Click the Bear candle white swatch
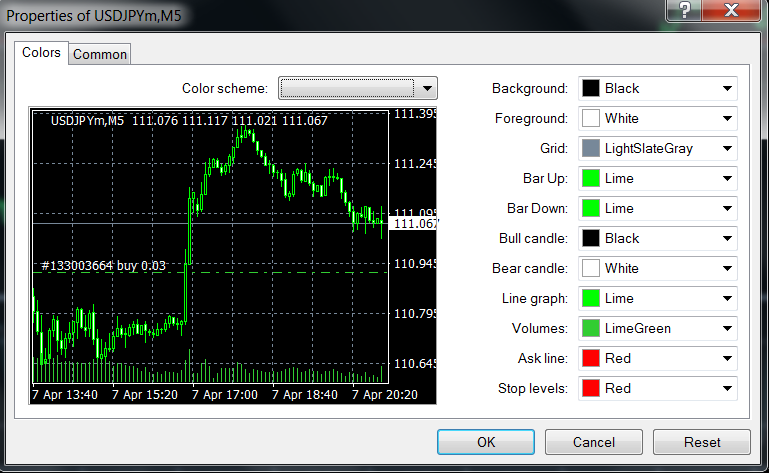The width and height of the screenshot is (769, 473). click(591, 268)
